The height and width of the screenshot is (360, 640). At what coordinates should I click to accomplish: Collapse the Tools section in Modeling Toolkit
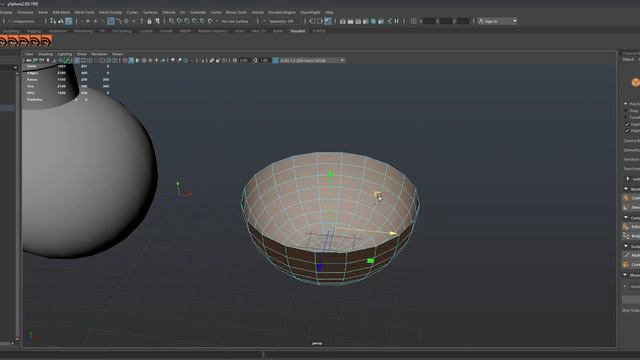[626, 246]
